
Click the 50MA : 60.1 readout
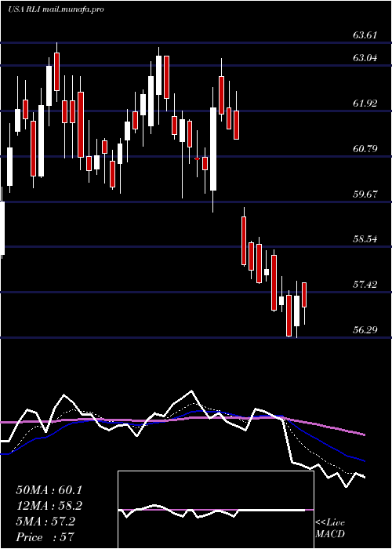tap(49, 490)
